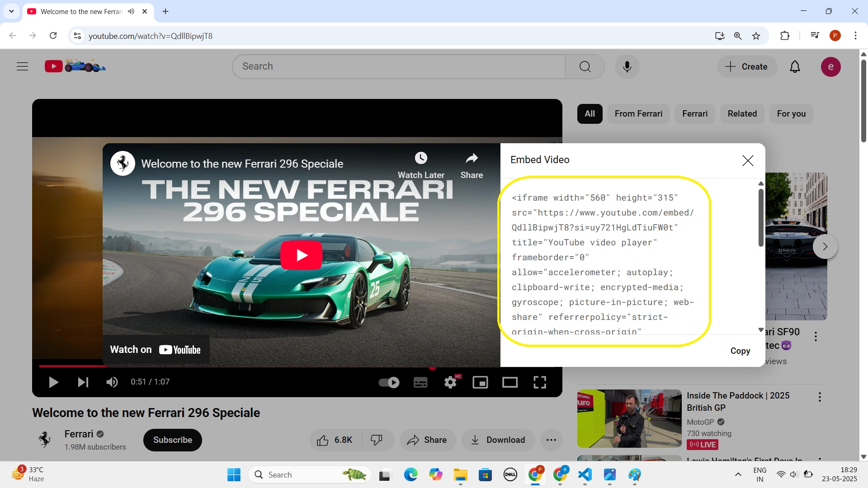Open Visual Studio Code from taskbar
The height and width of the screenshot is (488, 868).
[x=585, y=475]
